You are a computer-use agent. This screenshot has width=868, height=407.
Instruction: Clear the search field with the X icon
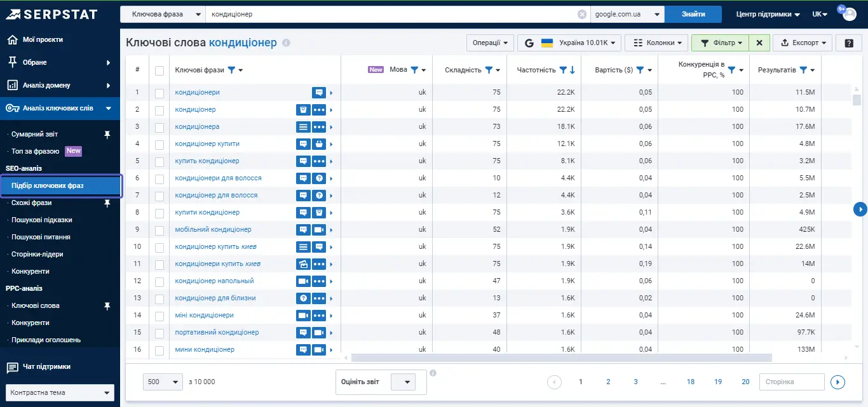point(582,14)
